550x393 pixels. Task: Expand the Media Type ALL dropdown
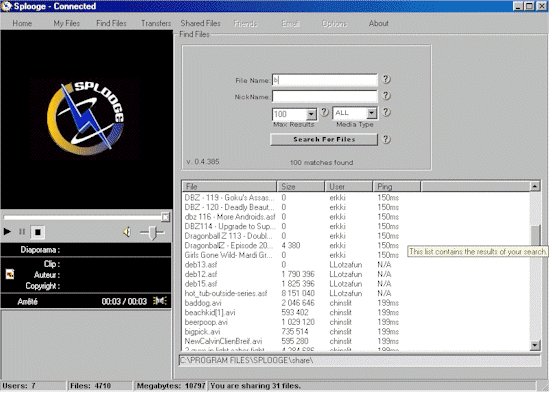click(x=371, y=113)
